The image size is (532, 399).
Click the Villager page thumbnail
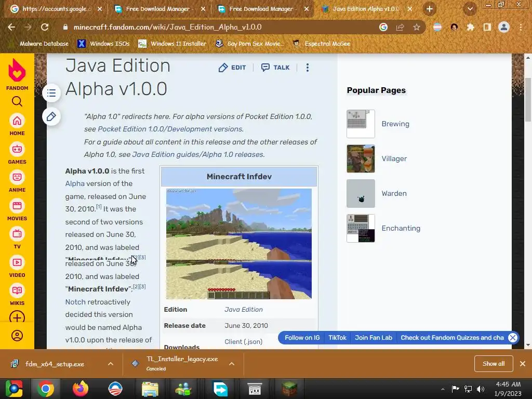pyautogui.click(x=361, y=158)
